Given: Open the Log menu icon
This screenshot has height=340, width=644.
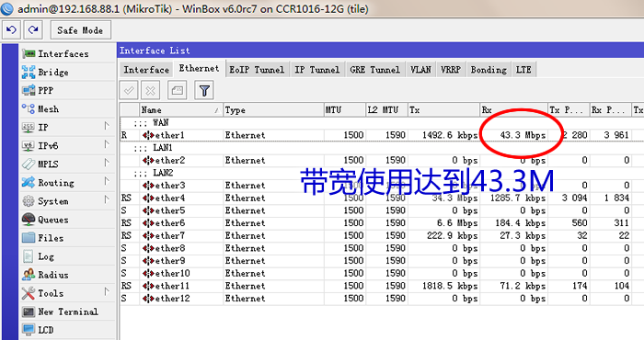Looking at the screenshot, I should tap(29, 256).
